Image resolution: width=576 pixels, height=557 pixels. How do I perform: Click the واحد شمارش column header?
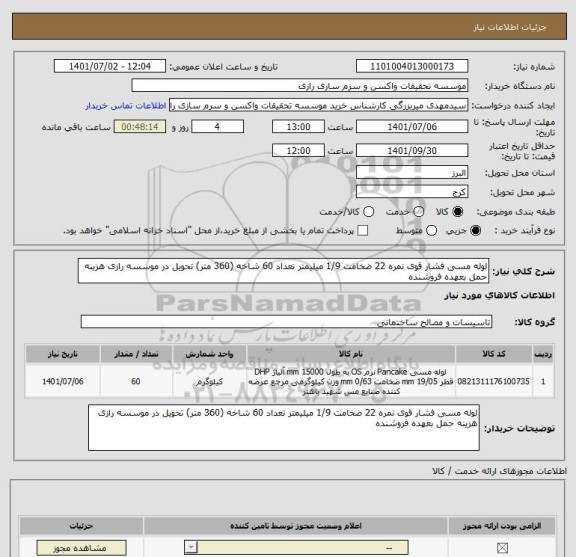click(x=209, y=354)
